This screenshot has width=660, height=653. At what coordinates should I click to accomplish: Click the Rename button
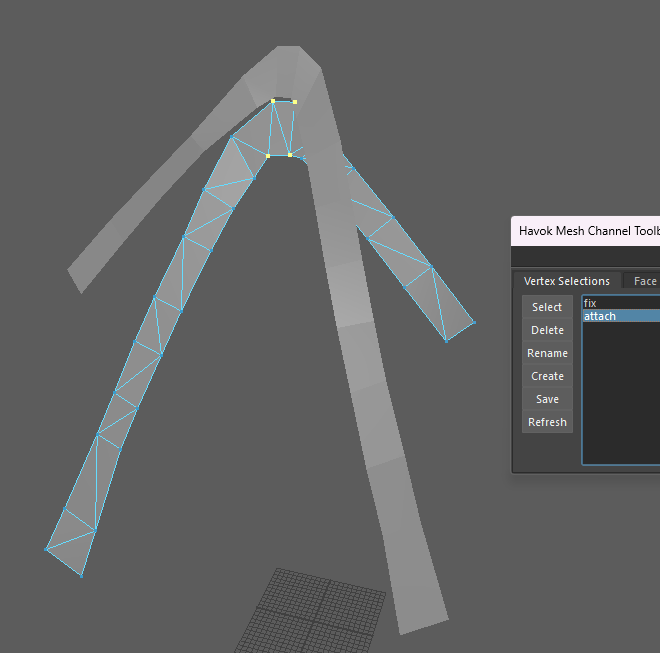pos(547,353)
